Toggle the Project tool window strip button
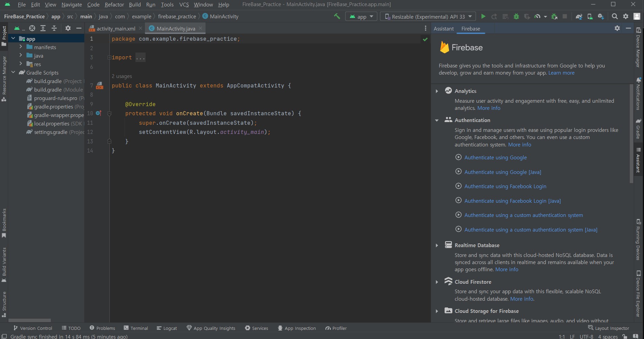This screenshot has height=339, width=644. 4,36
